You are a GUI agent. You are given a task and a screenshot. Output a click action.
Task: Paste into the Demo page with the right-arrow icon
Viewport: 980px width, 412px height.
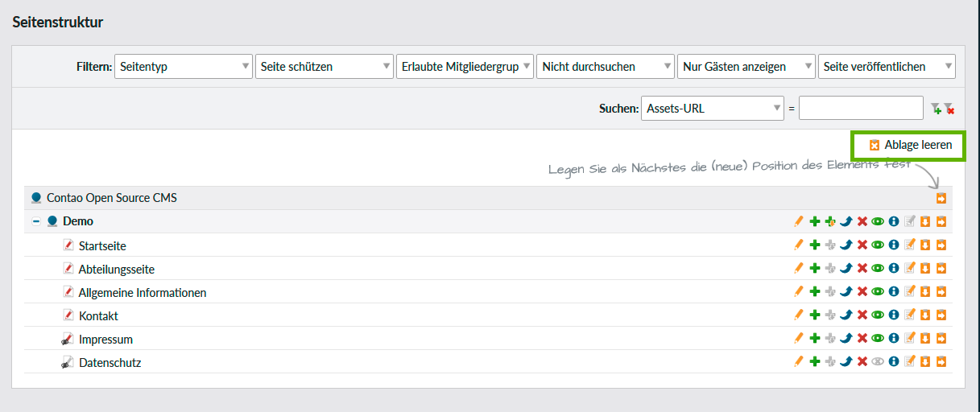941,221
